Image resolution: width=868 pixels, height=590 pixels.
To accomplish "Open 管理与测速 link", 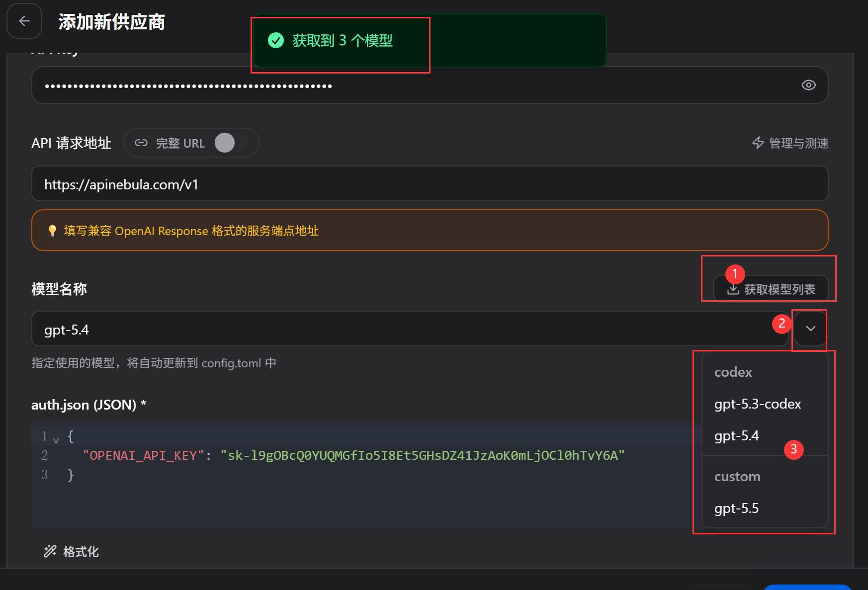I will pyautogui.click(x=790, y=143).
